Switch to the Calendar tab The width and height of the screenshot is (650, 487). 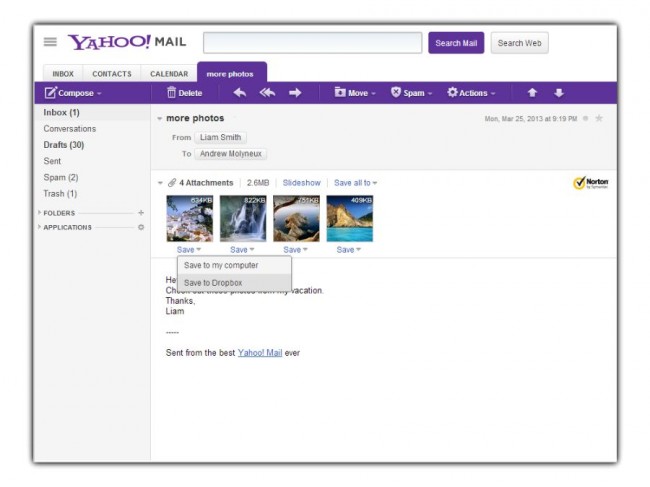coord(169,73)
